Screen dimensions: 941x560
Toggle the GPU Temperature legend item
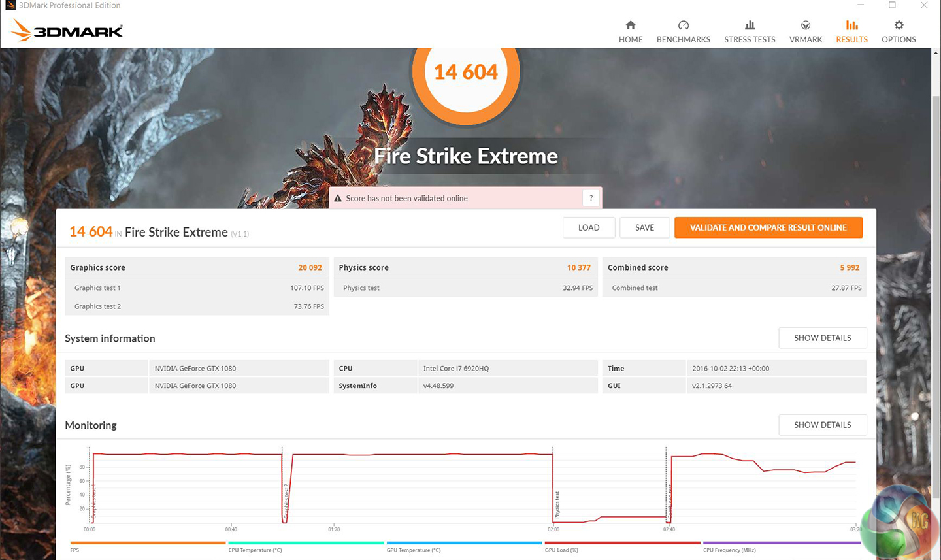coord(464,546)
